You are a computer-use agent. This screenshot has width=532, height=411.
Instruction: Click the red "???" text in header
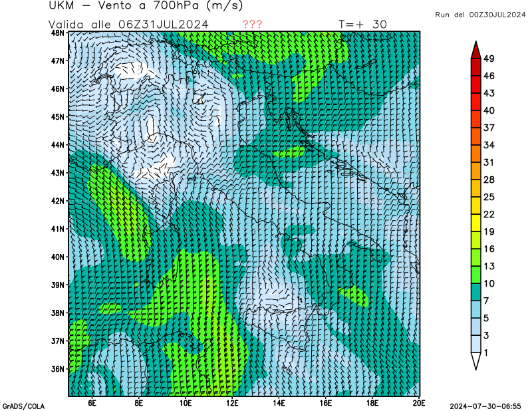click(x=252, y=24)
